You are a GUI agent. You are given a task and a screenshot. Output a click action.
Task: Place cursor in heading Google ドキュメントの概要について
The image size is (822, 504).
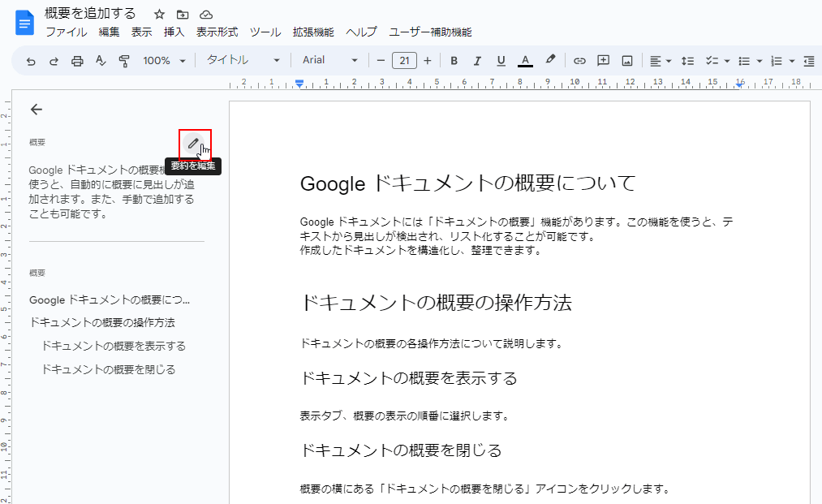[467, 183]
